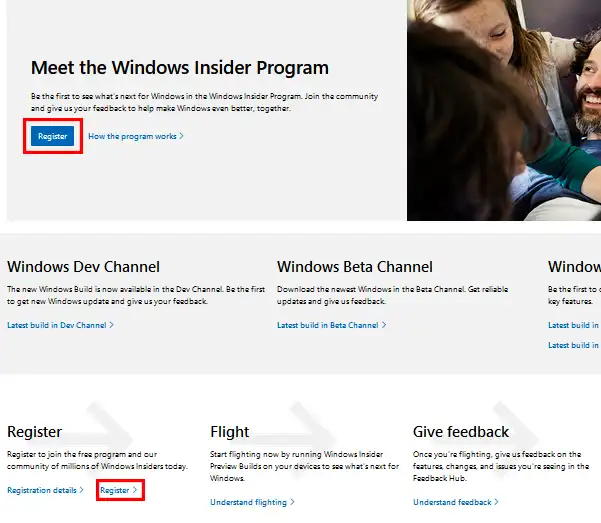Click the Register link beside Registration details
The image size is (601, 523).
click(x=118, y=490)
